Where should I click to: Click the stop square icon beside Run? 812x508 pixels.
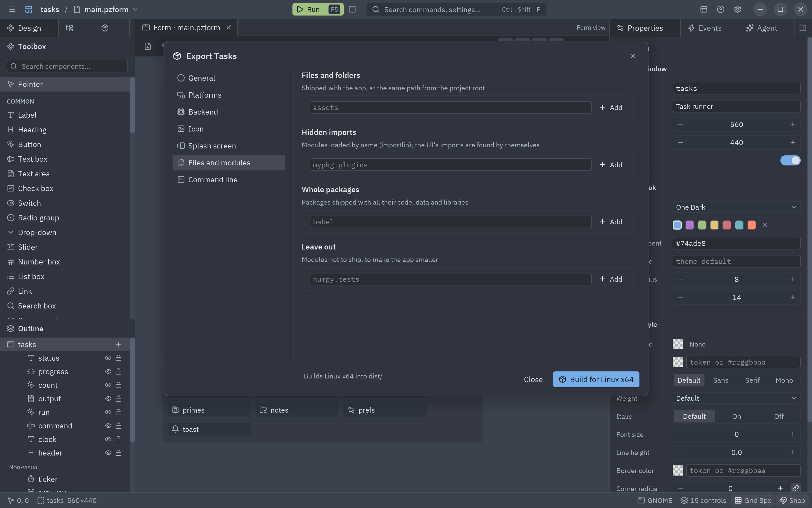click(x=352, y=9)
